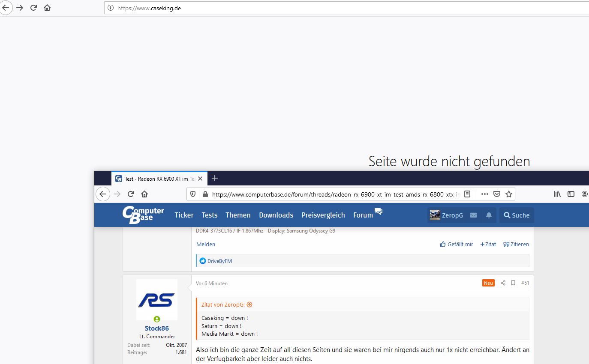The image size is (589, 364).
Task: Reload the ComputerBase forum page
Action: click(131, 194)
